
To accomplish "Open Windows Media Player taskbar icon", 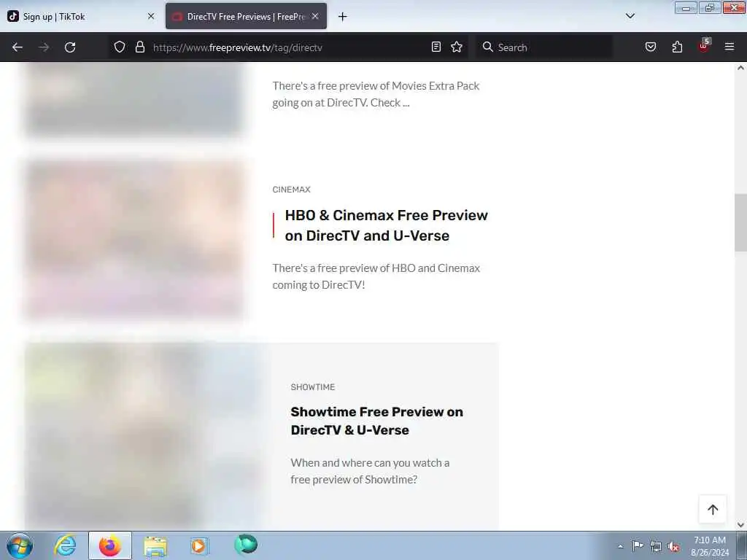I will pyautogui.click(x=199, y=545).
